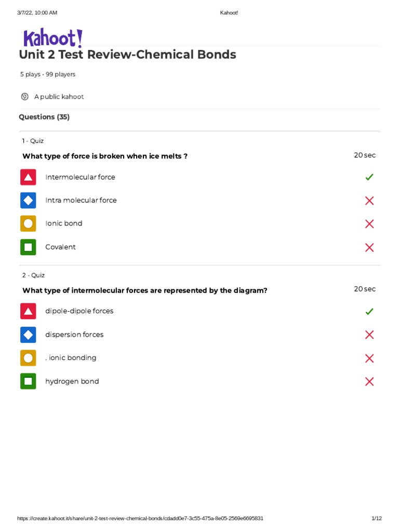399x532 pixels.
Task: Select the 2 - Quiz question label
Action: pyautogui.click(x=33, y=275)
